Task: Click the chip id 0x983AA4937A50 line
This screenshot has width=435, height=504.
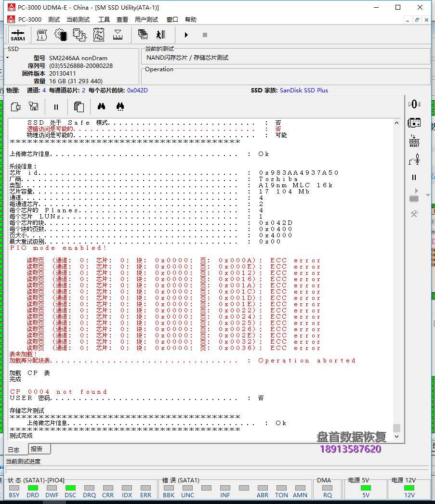Action: pyautogui.click(x=174, y=173)
